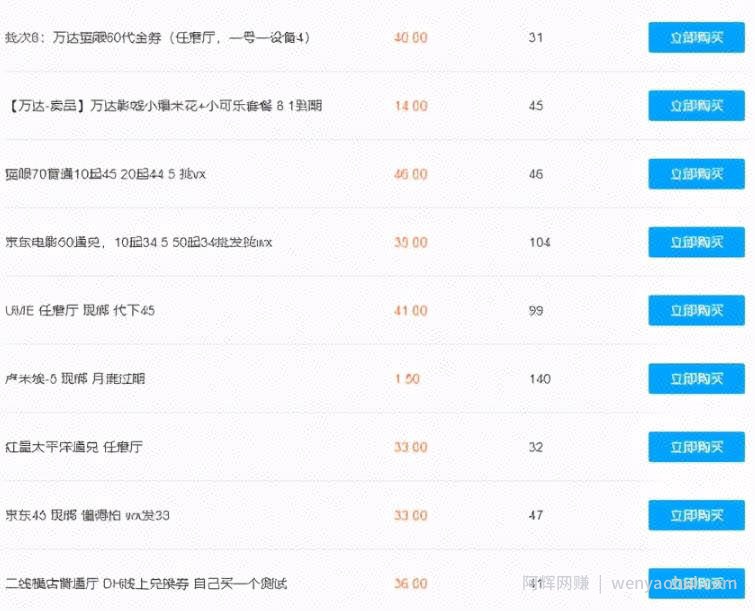Image resolution: width=755 pixels, height=611 pixels.
Task: Select the price 40.00
Action: pos(411,38)
